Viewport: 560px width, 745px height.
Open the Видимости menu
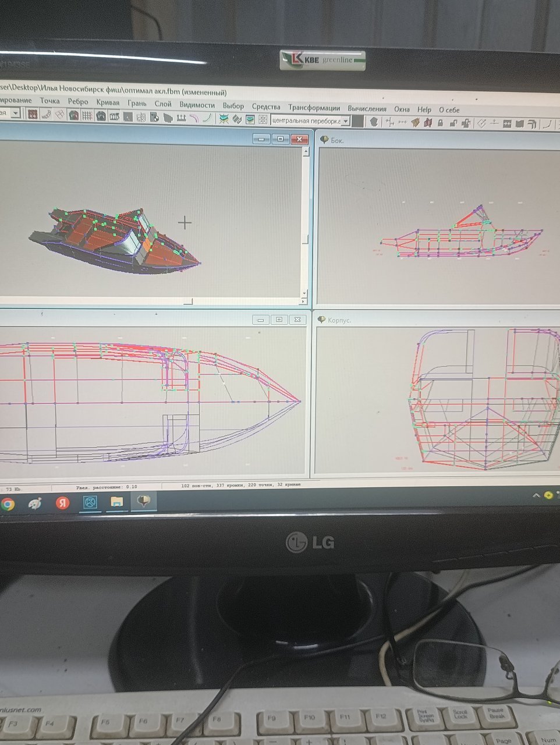click(x=197, y=105)
